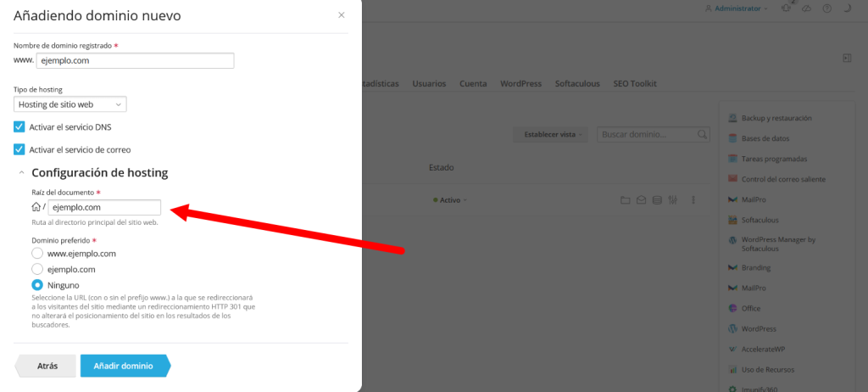Click the search magnifier in Buscar dominio
868x392 pixels.
[x=702, y=134]
